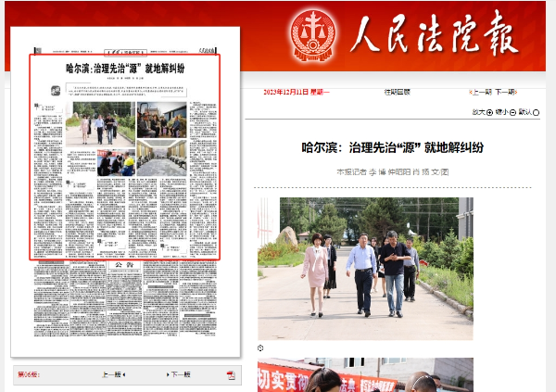Screen dimensions: 556x392
Task: Click the 第06版 page label
Action: pyautogui.click(x=30, y=374)
